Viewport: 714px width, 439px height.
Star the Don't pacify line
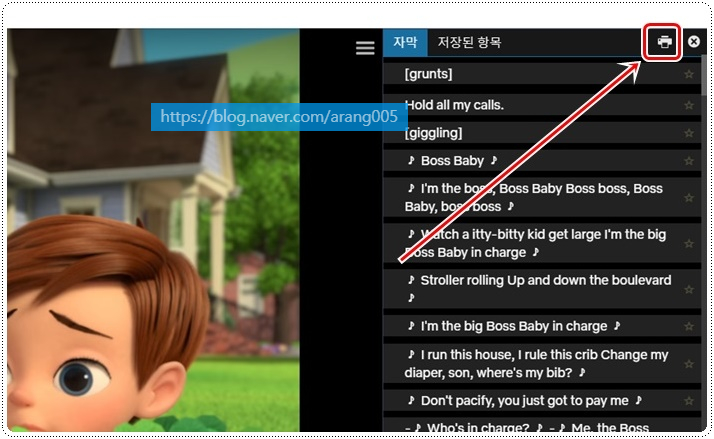pos(688,401)
